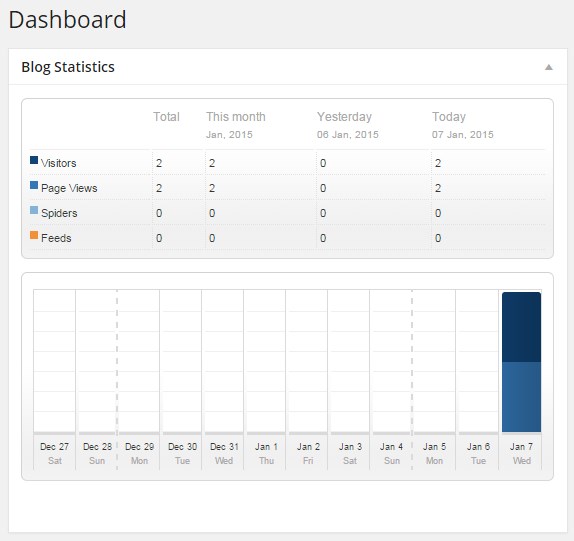This screenshot has height=541, width=574.
Task: Select the Dec 31 Wed date label
Action: (x=224, y=454)
